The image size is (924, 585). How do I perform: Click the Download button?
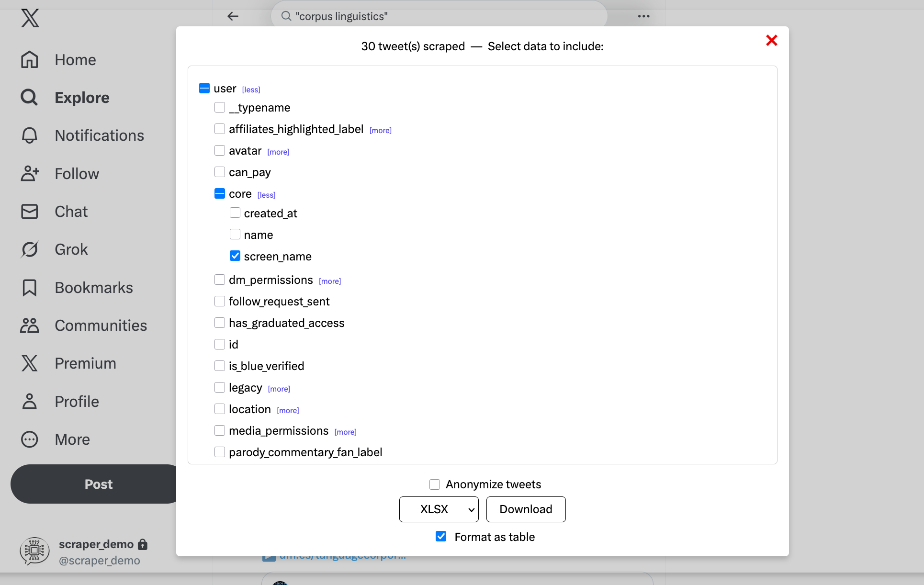pos(526,509)
